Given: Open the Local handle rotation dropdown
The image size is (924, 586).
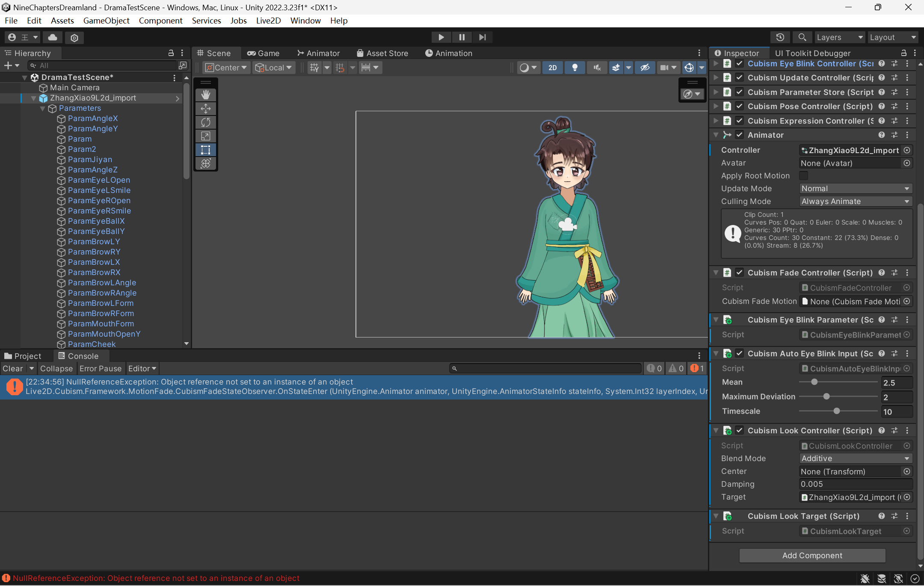Looking at the screenshot, I should [274, 68].
